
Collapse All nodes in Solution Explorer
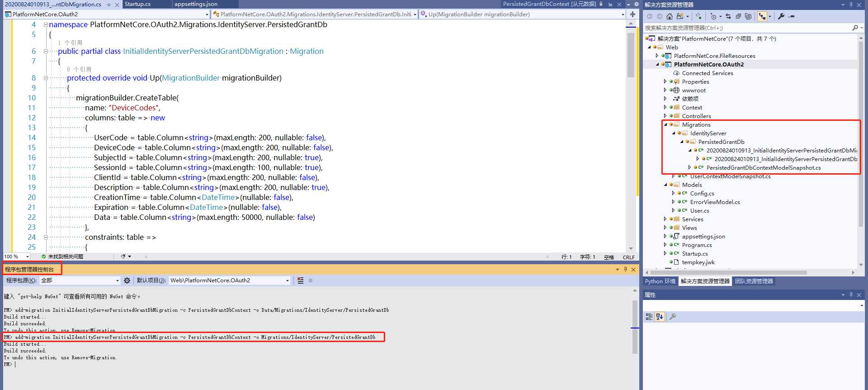pyautogui.click(x=738, y=16)
